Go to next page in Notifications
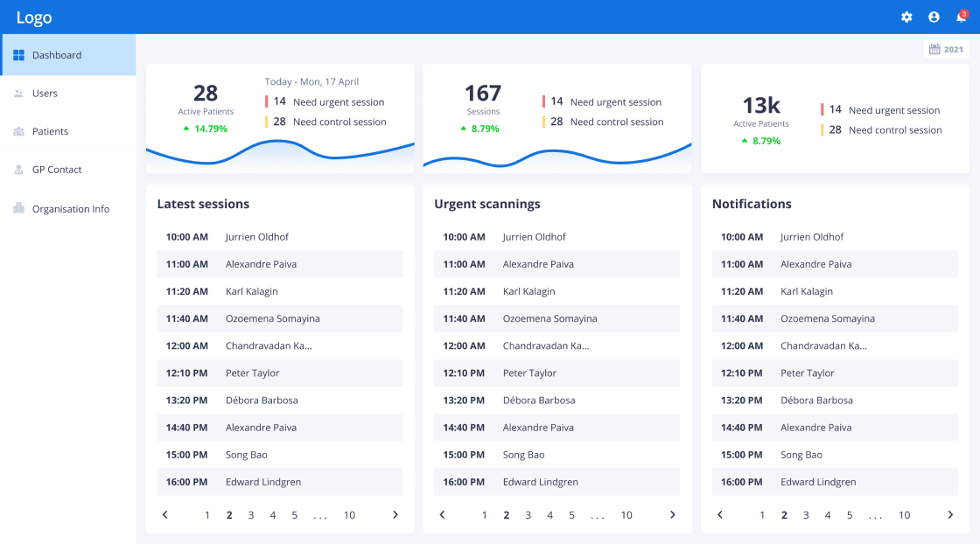 (950, 515)
